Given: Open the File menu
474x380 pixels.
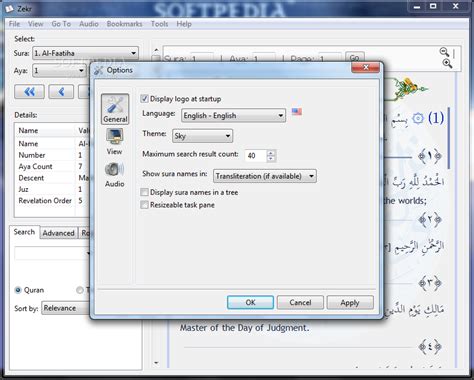Looking at the screenshot, I should (14, 24).
